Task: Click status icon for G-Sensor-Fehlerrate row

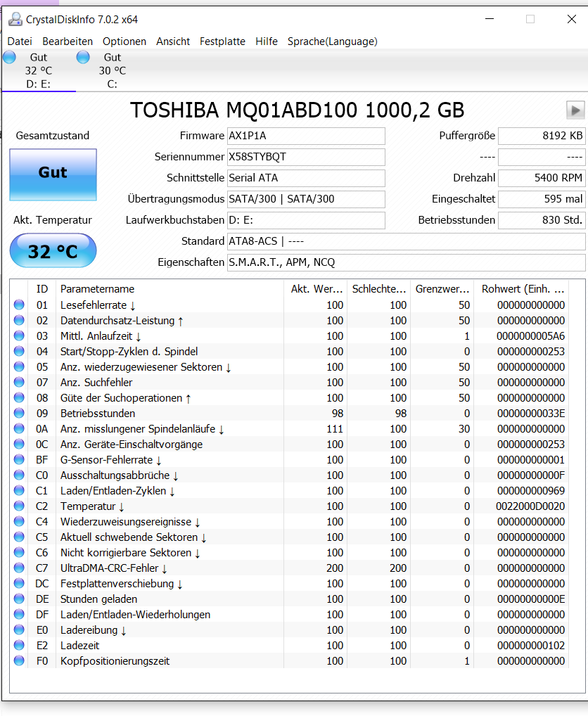Action: pyautogui.click(x=19, y=459)
